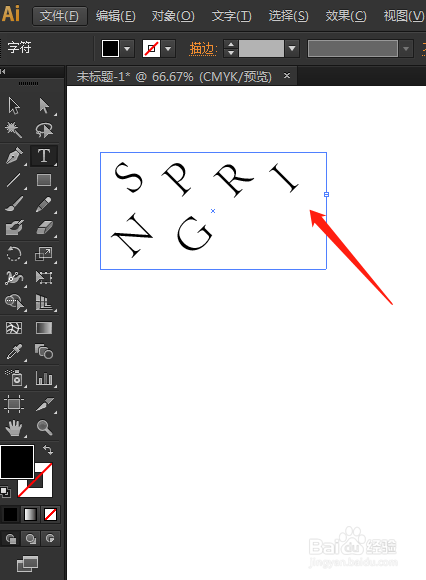Screen dimensions: 426x580
Task: Select the Symbol Sprayer tool
Action: click(14, 378)
